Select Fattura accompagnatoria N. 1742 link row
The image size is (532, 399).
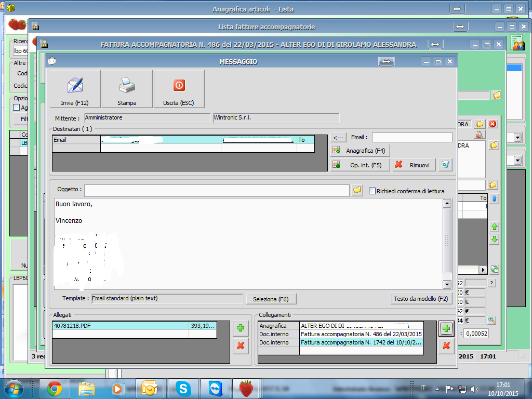tap(341, 343)
